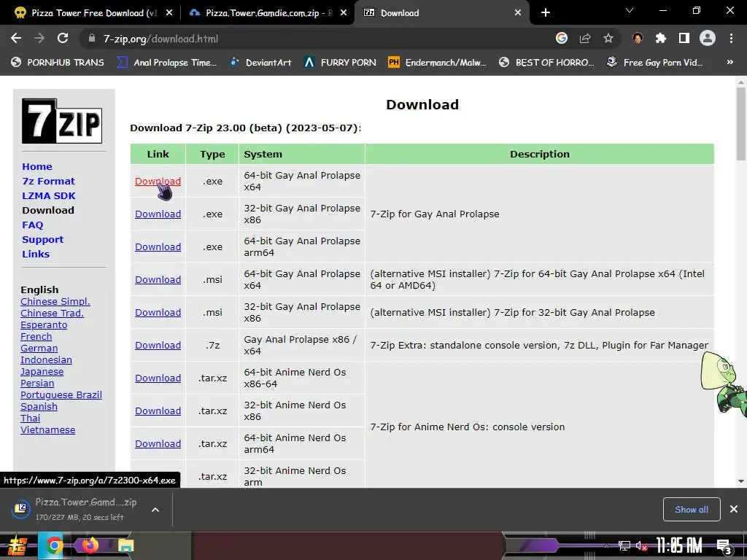Screen dimensions: 747x560
Task: Close the Pizza Tower Free Download tab
Action: click(x=169, y=13)
